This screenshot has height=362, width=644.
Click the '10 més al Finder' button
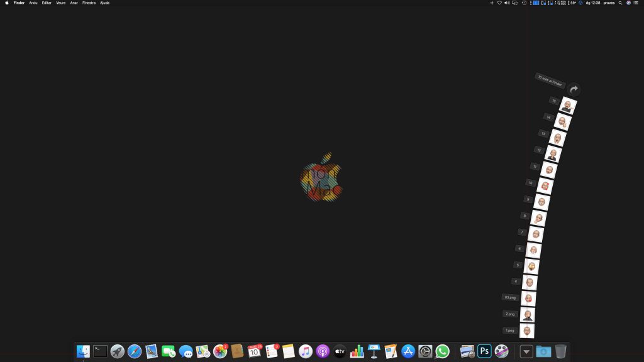pos(550,81)
